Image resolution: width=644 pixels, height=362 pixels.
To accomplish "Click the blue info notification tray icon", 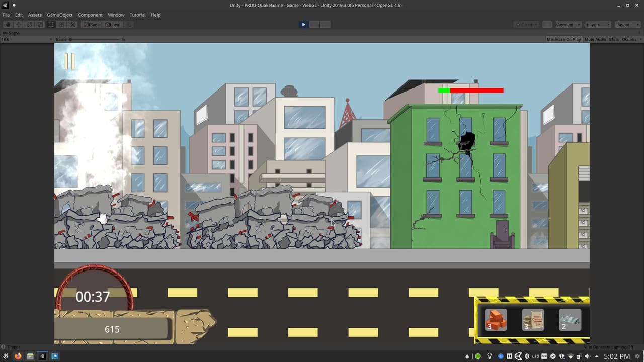I will click(500, 356).
